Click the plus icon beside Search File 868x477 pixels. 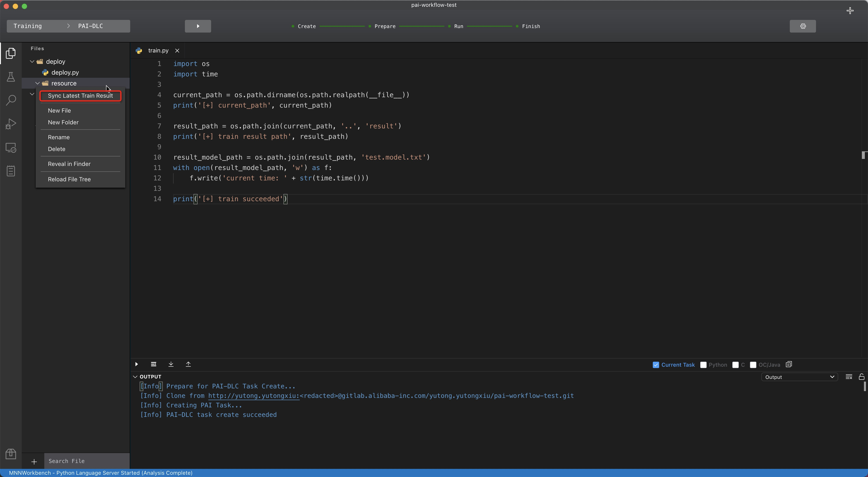(x=34, y=461)
